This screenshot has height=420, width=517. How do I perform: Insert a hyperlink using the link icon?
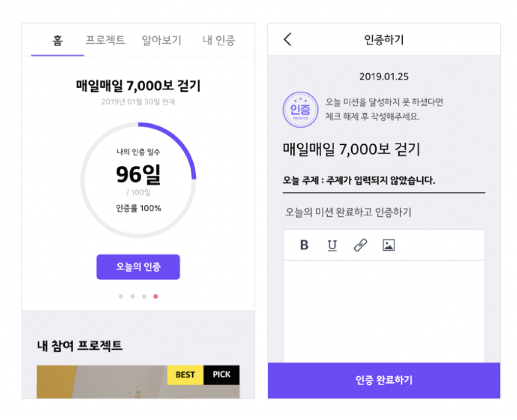click(x=360, y=245)
